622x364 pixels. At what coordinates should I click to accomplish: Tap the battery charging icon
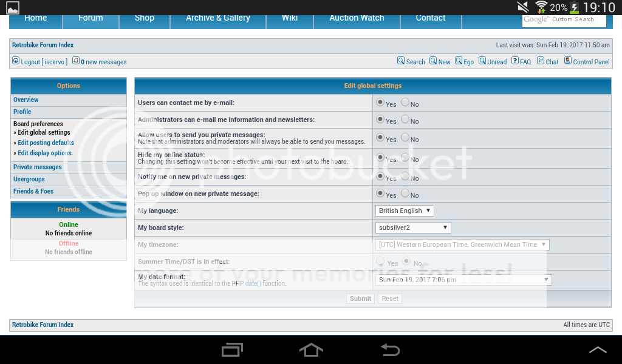pyautogui.click(x=575, y=7)
